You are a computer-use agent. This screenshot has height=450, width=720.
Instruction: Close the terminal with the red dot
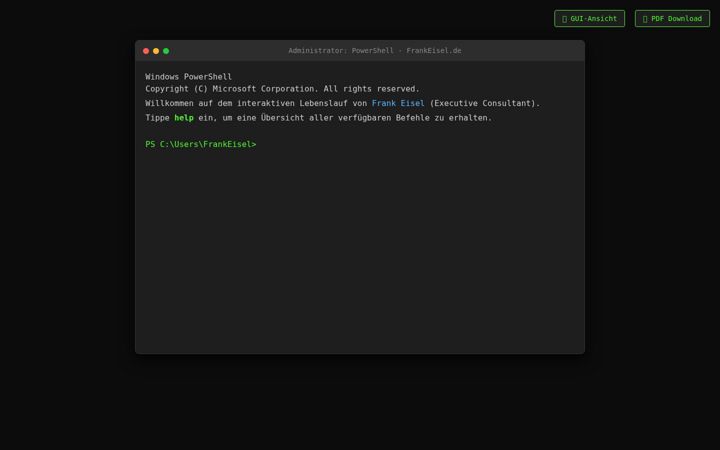point(146,51)
